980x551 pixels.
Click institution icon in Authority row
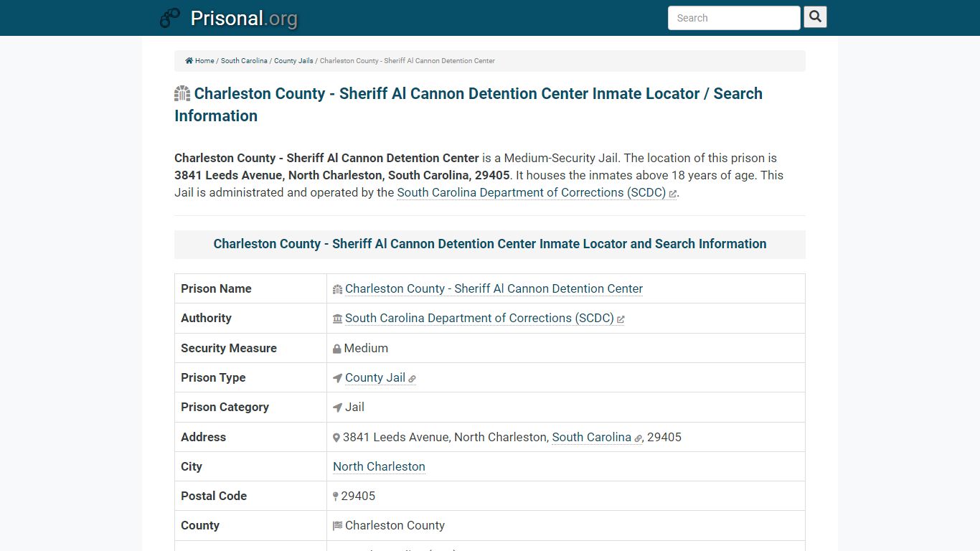tap(337, 319)
